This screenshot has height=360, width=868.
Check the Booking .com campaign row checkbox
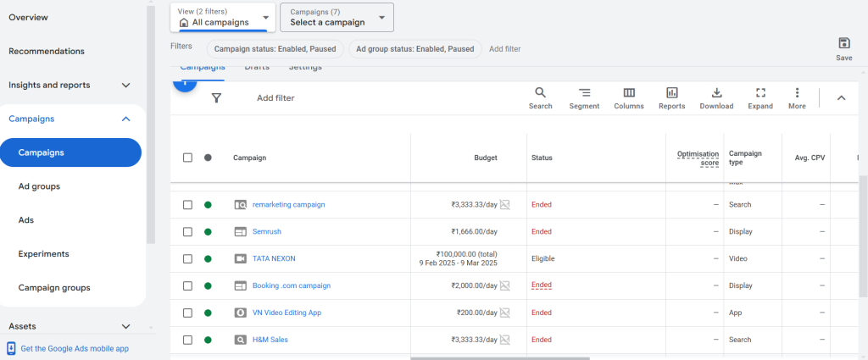pyautogui.click(x=187, y=286)
